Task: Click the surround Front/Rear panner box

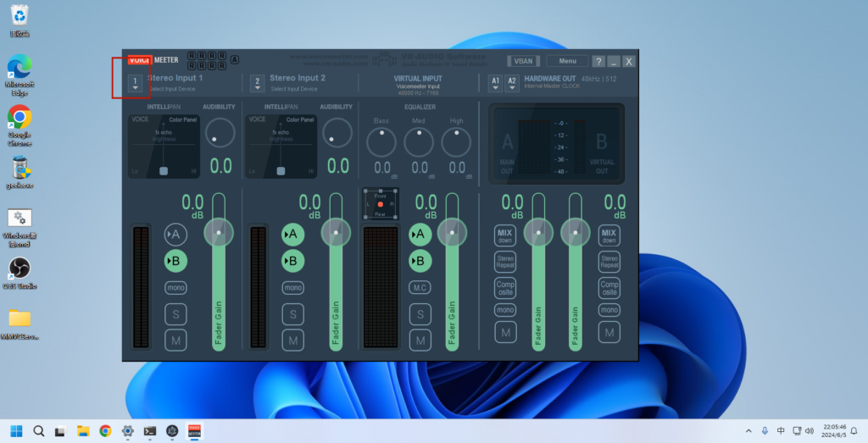Action: pyautogui.click(x=381, y=204)
